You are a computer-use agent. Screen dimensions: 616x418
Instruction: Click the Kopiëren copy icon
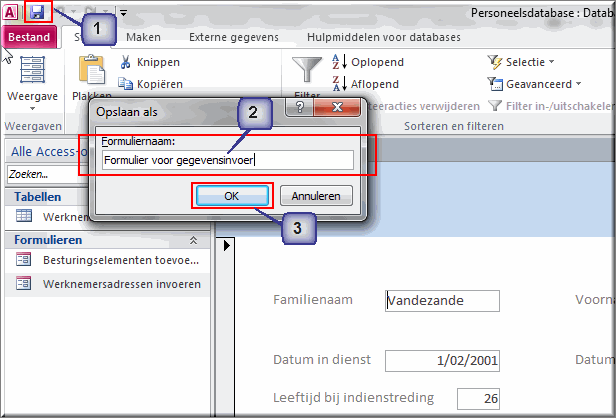point(126,84)
